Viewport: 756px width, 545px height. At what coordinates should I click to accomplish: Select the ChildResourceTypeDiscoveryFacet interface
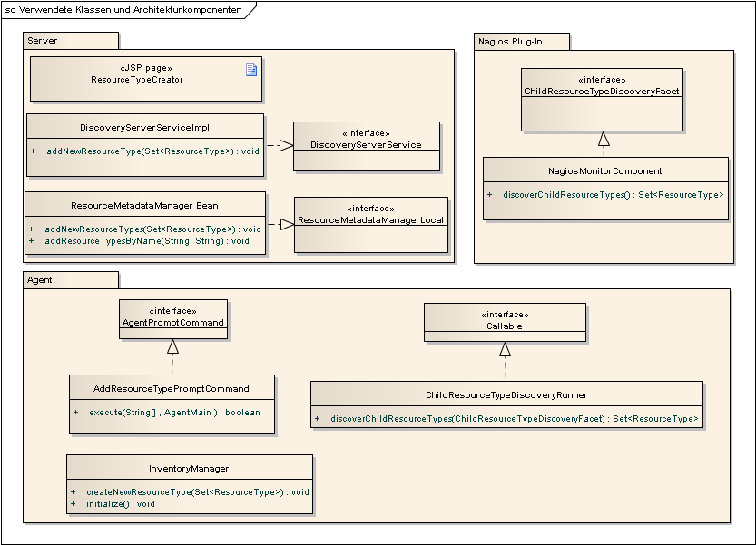click(x=603, y=100)
